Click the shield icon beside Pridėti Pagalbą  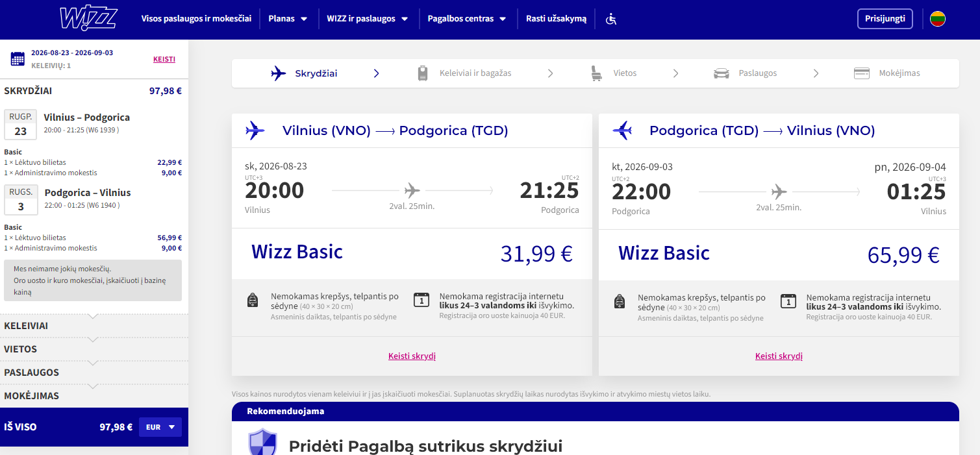pos(262,443)
